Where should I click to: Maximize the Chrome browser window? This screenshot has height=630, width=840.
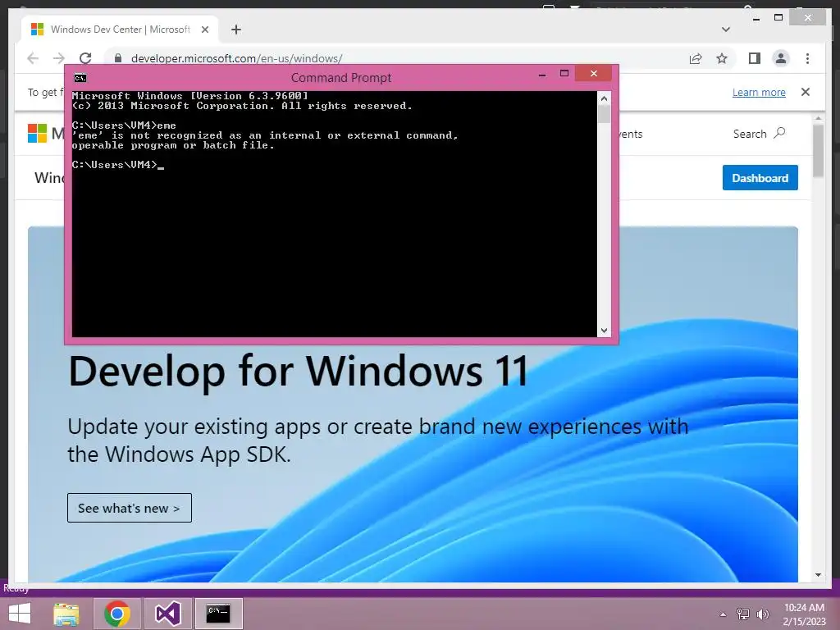[778, 18]
